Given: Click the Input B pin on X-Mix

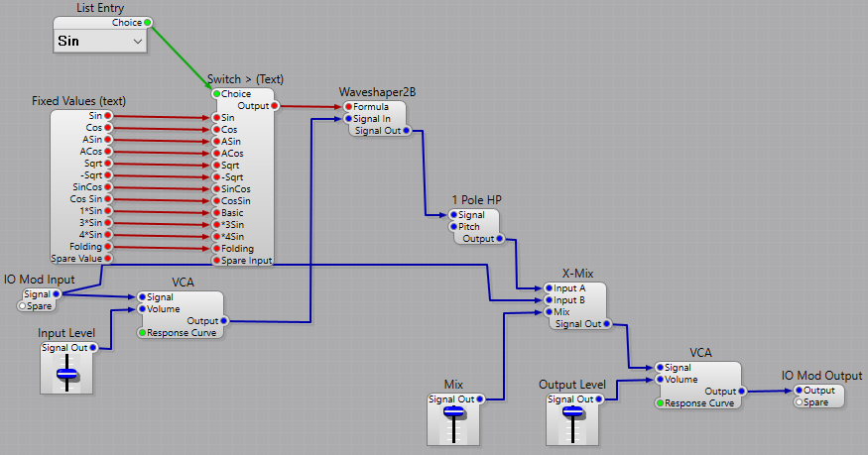Looking at the screenshot, I should [547, 299].
